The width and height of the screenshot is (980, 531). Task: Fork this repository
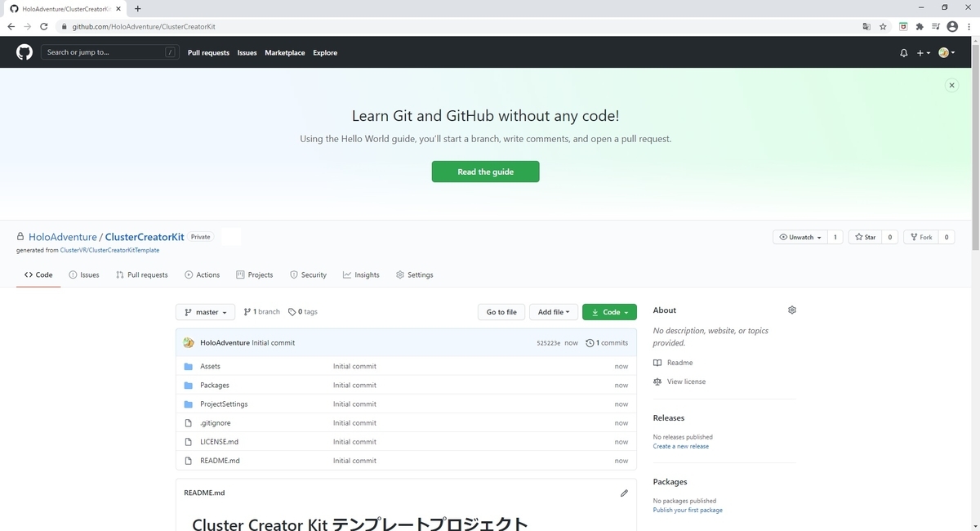click(x=920, y=237)
